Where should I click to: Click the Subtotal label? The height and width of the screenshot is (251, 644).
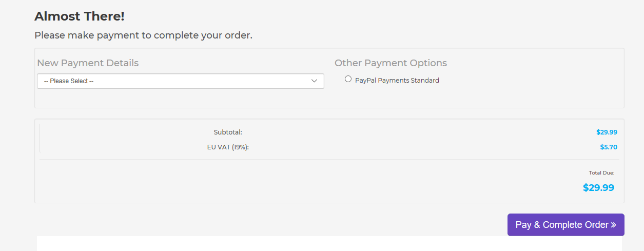[228, 132]
